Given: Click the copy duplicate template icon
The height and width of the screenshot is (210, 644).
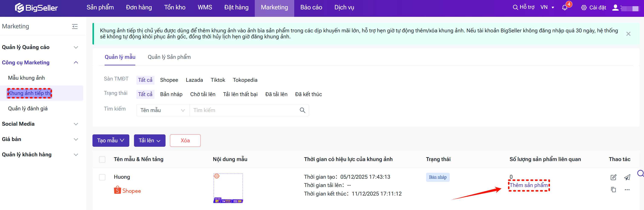Looking at the screenshot, I should pyautogui.click(x=613, y=190).
